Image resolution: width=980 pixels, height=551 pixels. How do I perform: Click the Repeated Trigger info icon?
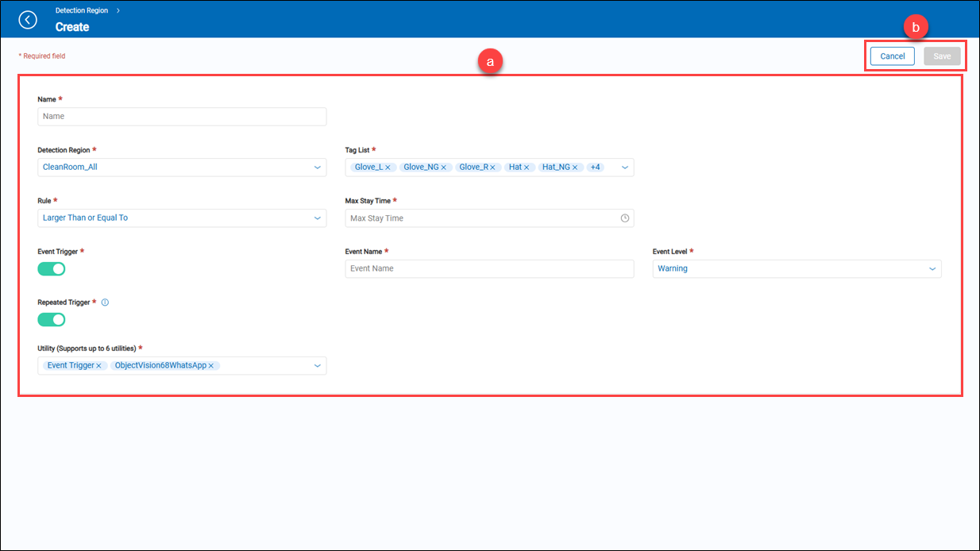coord(105,302)
